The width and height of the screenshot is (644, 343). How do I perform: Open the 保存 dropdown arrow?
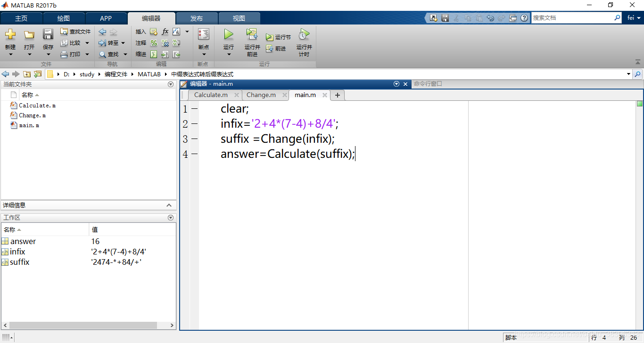(x=48, y=54)
